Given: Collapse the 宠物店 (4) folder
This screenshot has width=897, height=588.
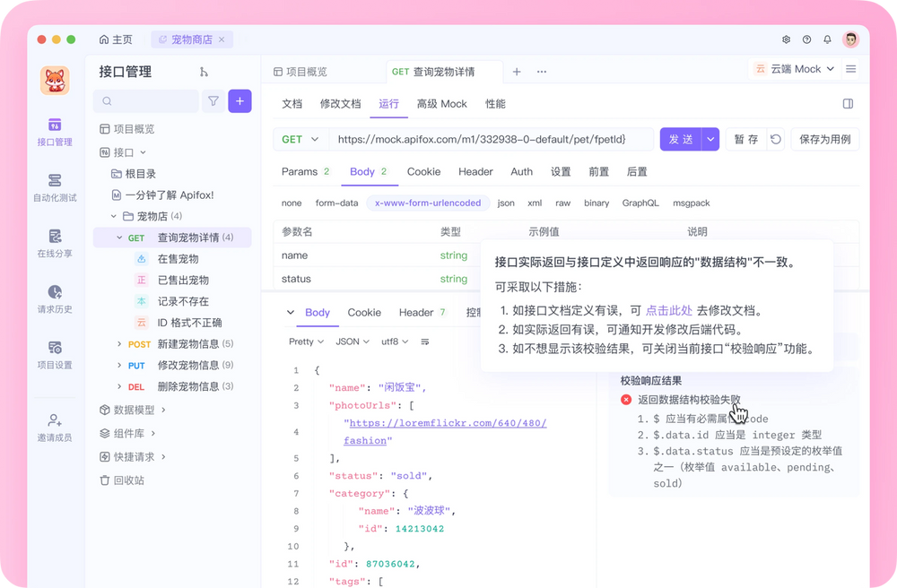Looking at the screenshot, I should click(116, 216).
